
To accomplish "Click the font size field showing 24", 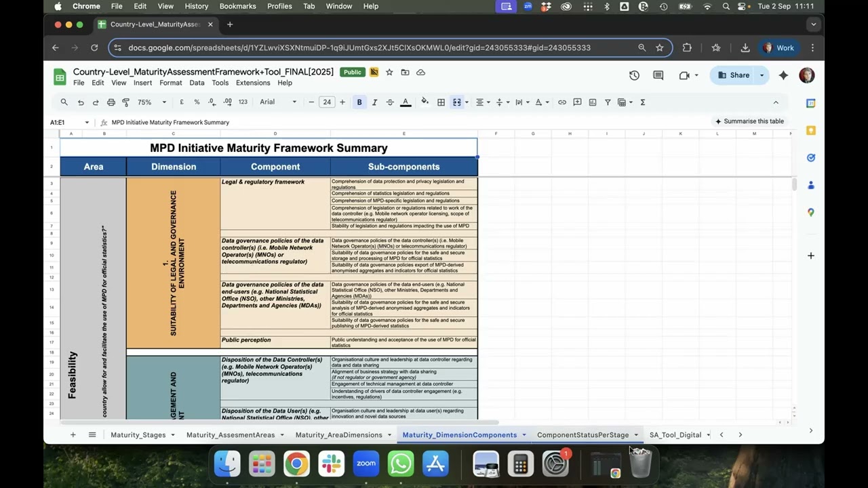I will [327, 102].
